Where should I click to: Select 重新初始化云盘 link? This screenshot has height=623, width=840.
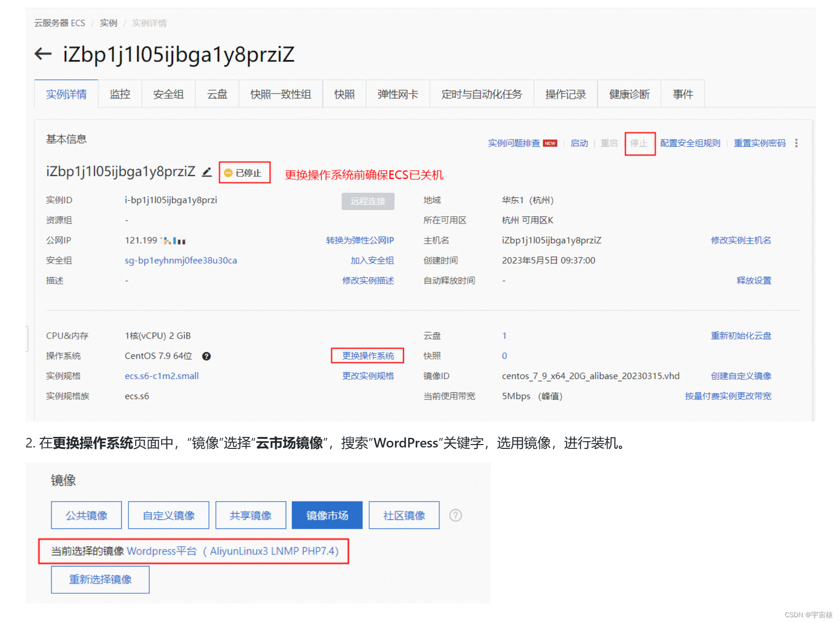tap(741, 336)
